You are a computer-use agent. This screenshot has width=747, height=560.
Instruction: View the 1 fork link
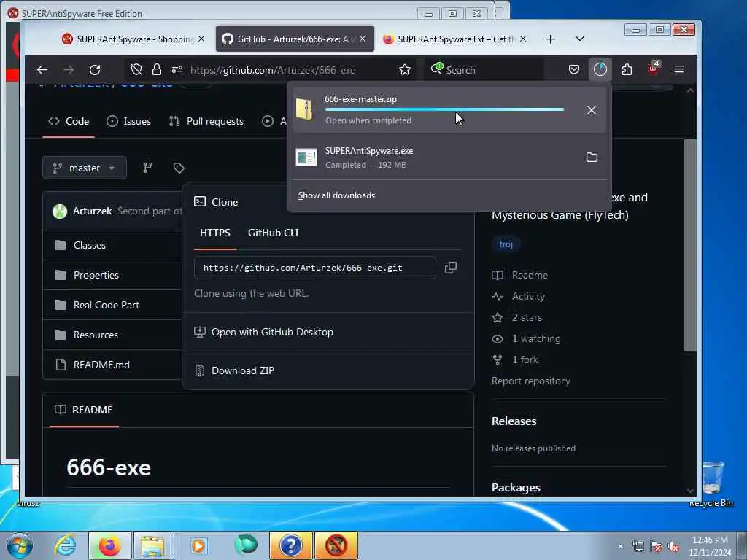tap(525, 359)
